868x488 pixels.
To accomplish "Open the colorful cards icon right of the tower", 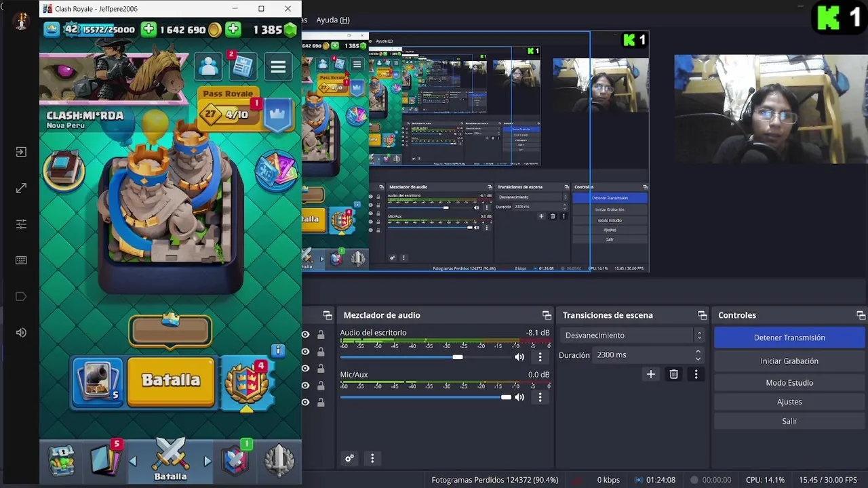I will 277,172.
